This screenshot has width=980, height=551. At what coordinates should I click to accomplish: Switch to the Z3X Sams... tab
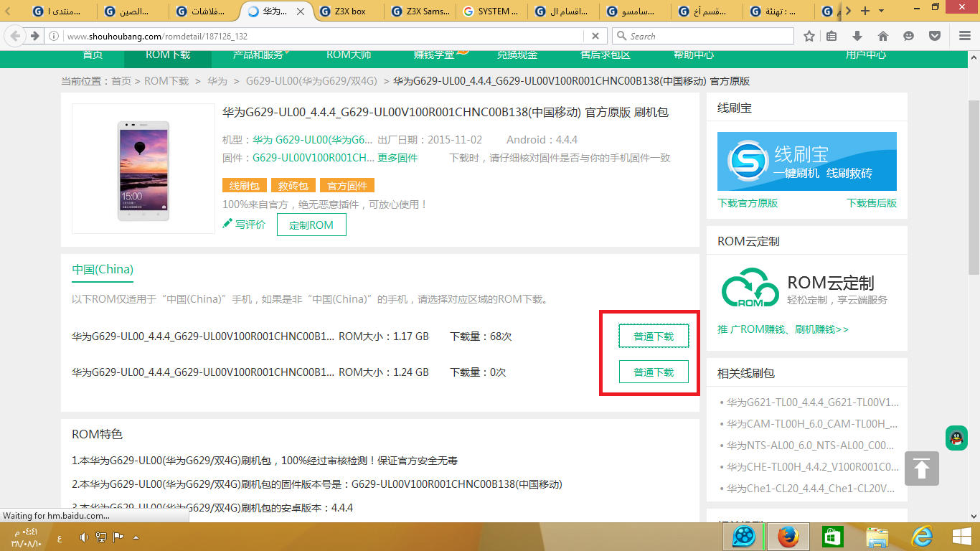pos(421,11)
